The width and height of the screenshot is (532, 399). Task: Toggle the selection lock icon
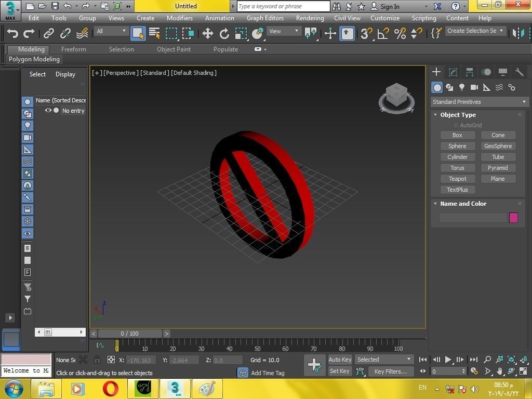pos(97,360)
